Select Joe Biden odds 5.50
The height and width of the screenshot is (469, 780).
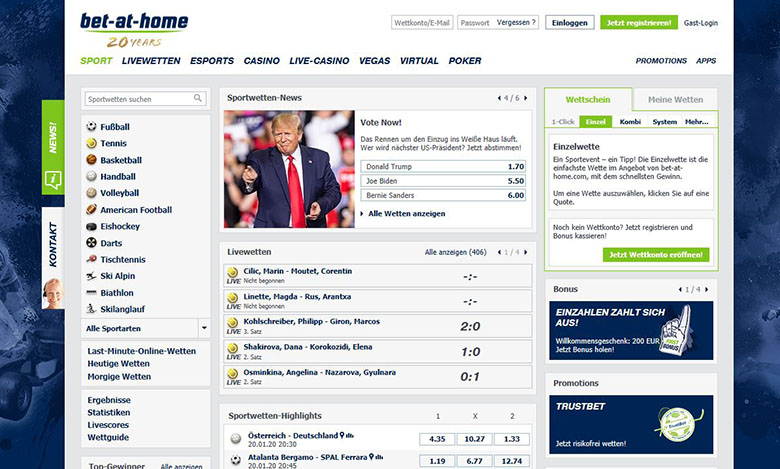443,181
